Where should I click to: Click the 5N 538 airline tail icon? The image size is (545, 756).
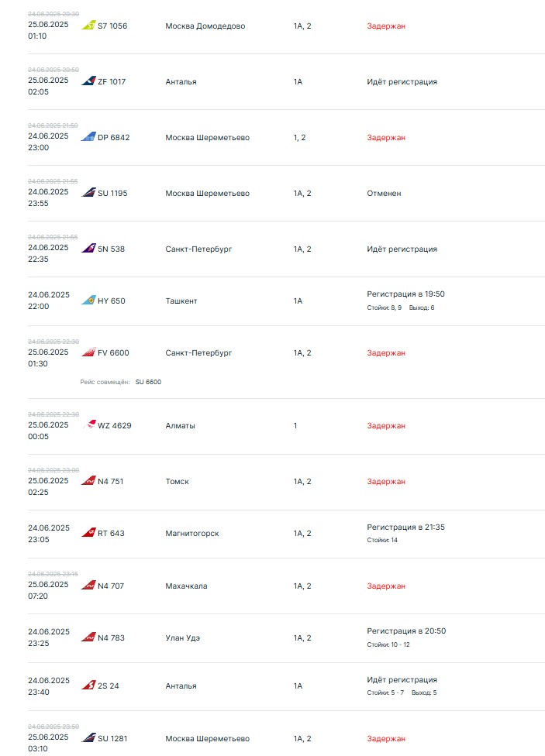(88, 249)
